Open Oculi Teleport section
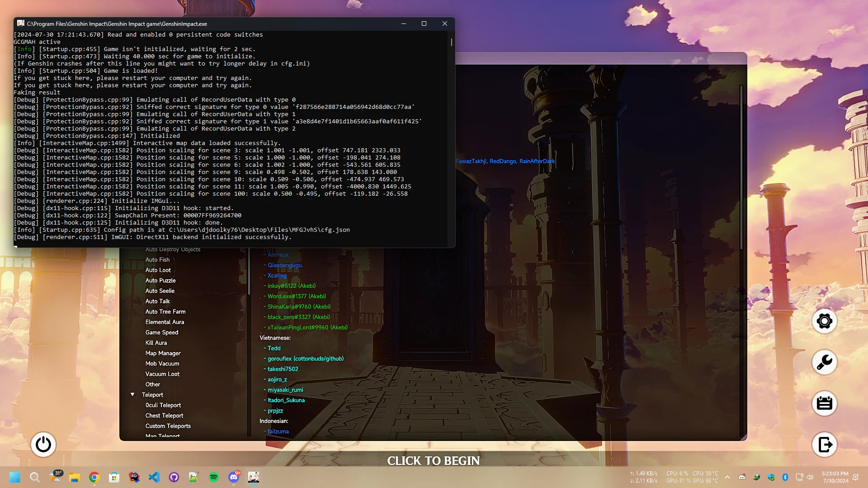Viewport: 868px width, 488px height. (x=163, y=405)
